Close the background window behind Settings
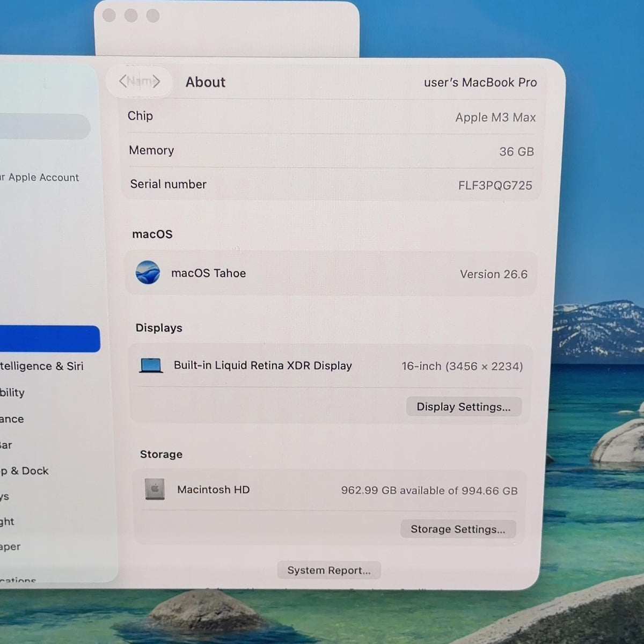Viewport: 644px width, 644px height. click(x=109, y=16)
